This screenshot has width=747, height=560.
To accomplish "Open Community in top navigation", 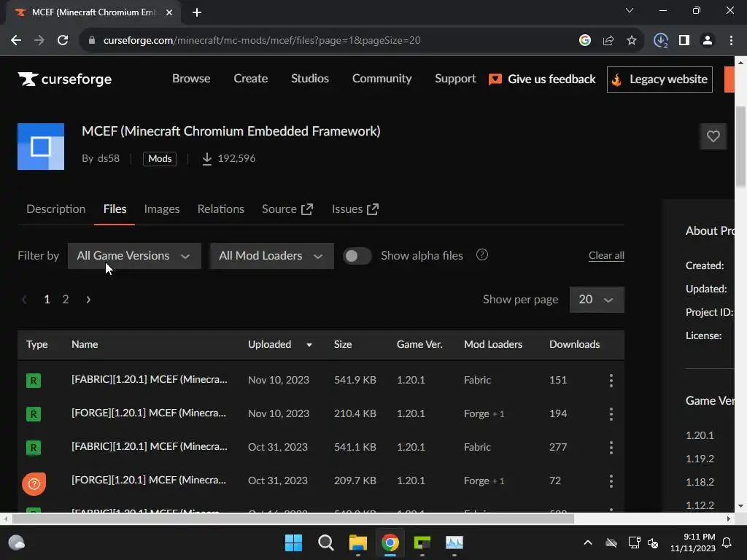I will click(x=382, y=79).
